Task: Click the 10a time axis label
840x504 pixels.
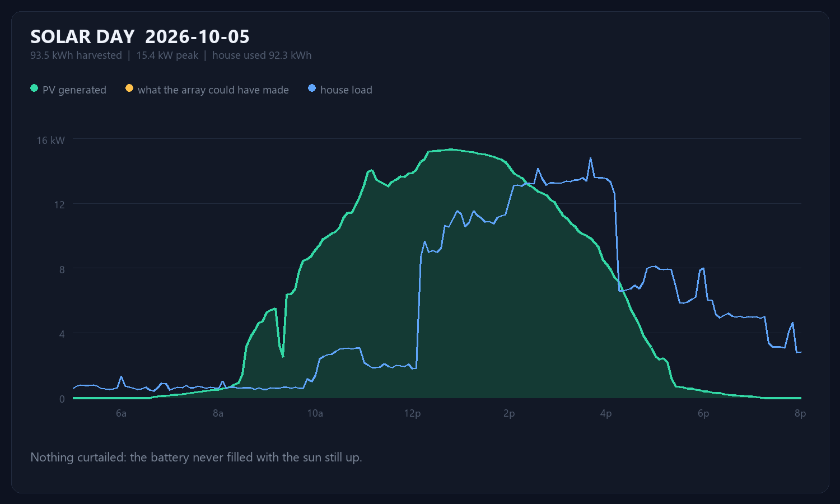Action: [x=315, y=413]
